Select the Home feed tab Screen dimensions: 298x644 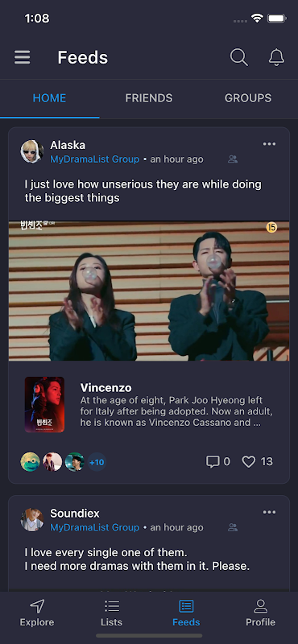coord(49,98)
